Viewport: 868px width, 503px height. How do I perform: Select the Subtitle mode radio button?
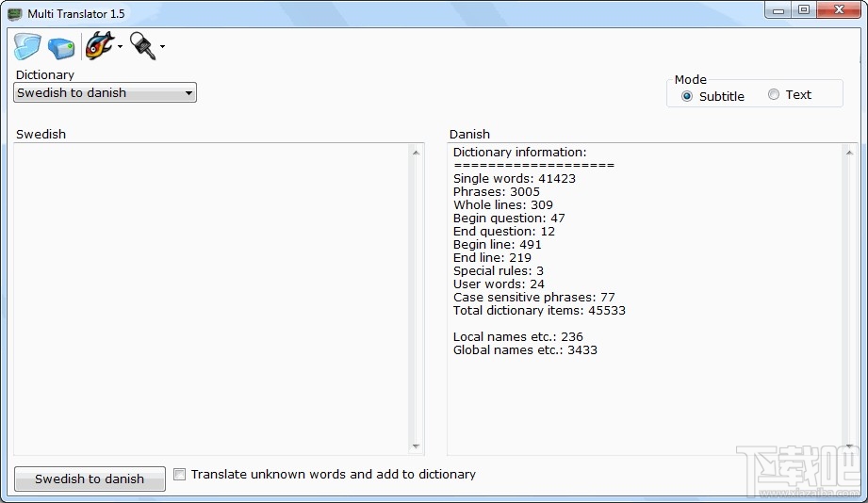click(x=687, y=96)
